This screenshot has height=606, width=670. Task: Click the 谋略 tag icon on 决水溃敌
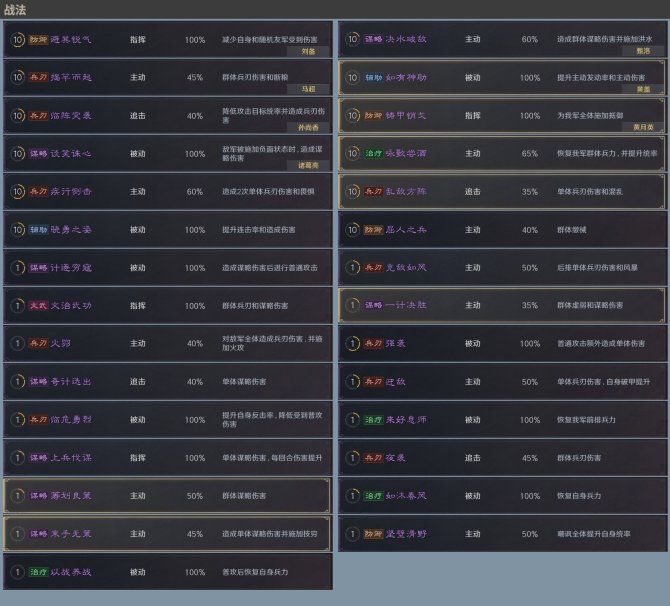point(372,40)
